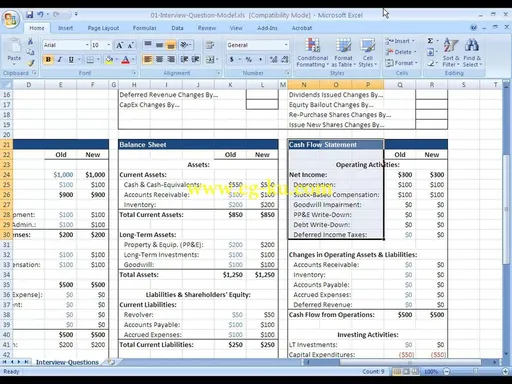Apply the red font color
Image resolution: width=512 pixels, height=384 pixels.
pyautogui.click(x=126, y=60)
